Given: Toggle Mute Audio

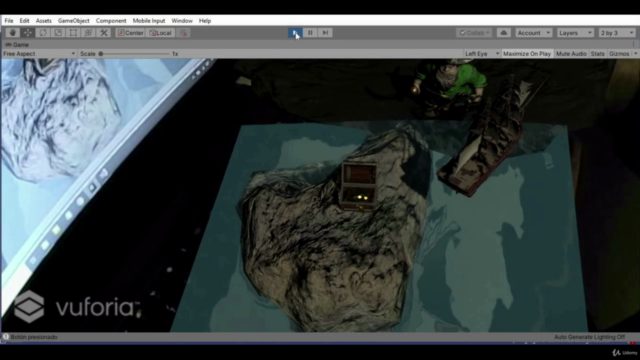Looking at the screenshot, I should [x=571, y=53].
